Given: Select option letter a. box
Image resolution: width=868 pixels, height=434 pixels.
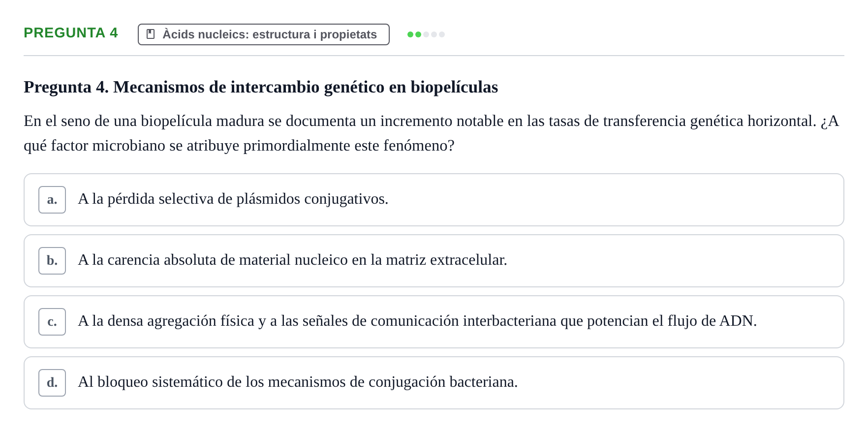Looking at the screenshot, I should pos(52,200).
